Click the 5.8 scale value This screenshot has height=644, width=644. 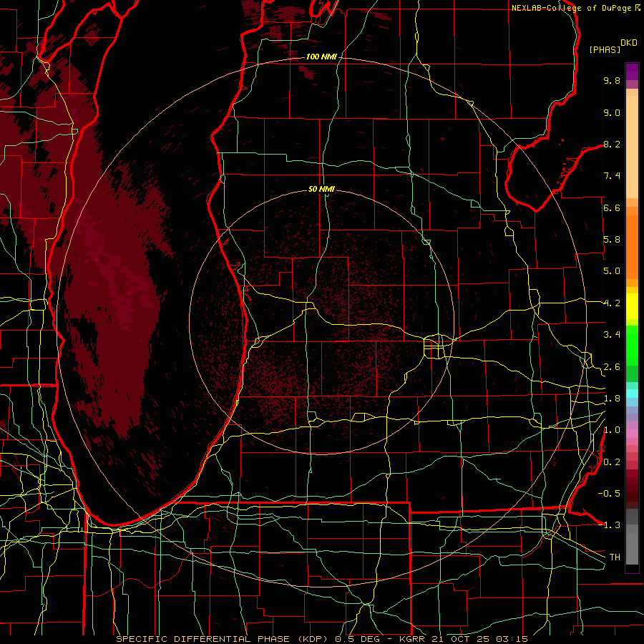coord(612,240)
